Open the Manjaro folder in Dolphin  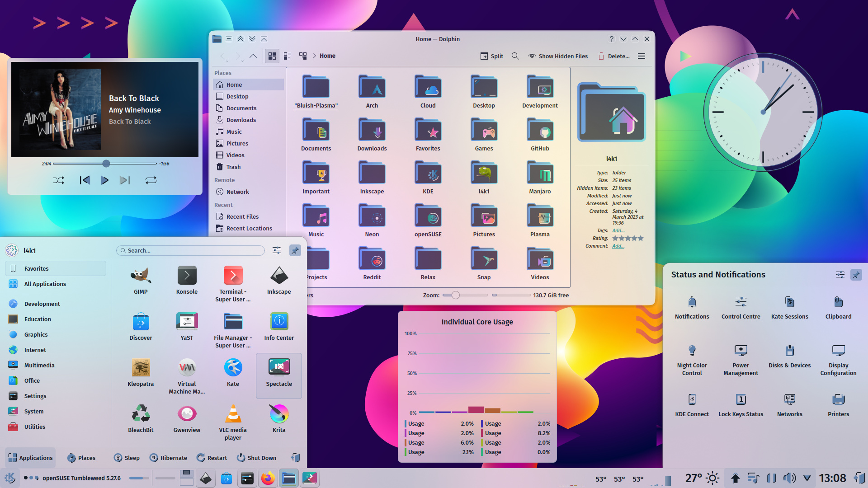pos(540,178)
